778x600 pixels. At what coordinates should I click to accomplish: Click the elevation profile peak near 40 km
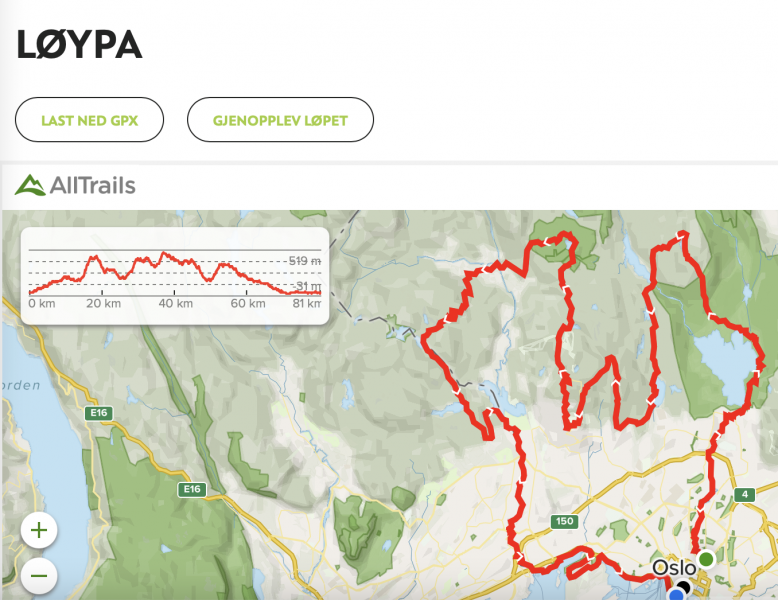point(164,254)
